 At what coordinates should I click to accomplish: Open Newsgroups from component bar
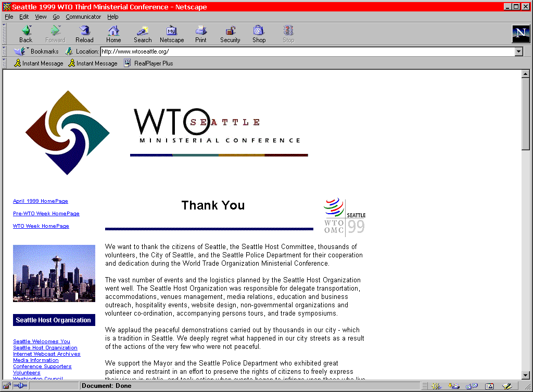pos(472,386)
